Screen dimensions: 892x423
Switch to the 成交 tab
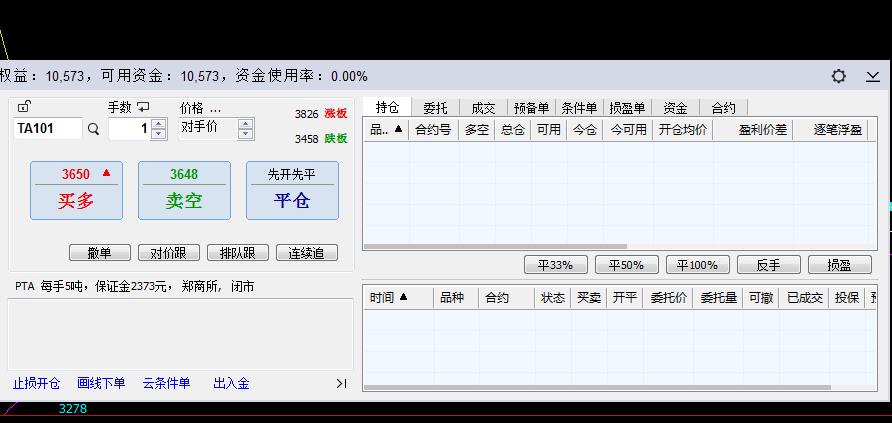(x=483, y=107)
